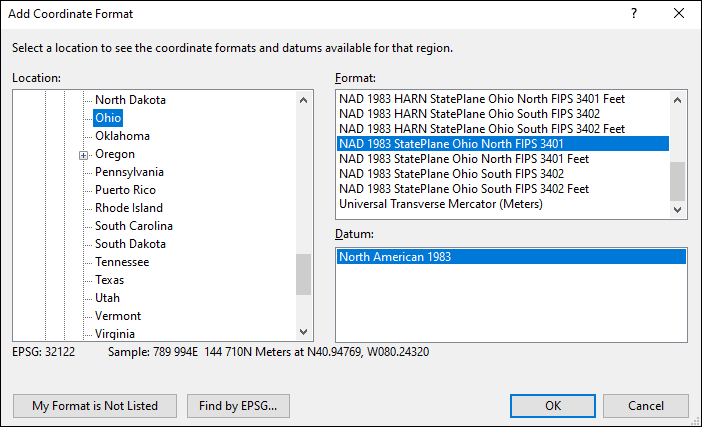Choose NAD 1983 StatePlane Ohio South FIPS 3402
Image resolution: width=702 pixels, height=427 pixels.
pos(503,174)
